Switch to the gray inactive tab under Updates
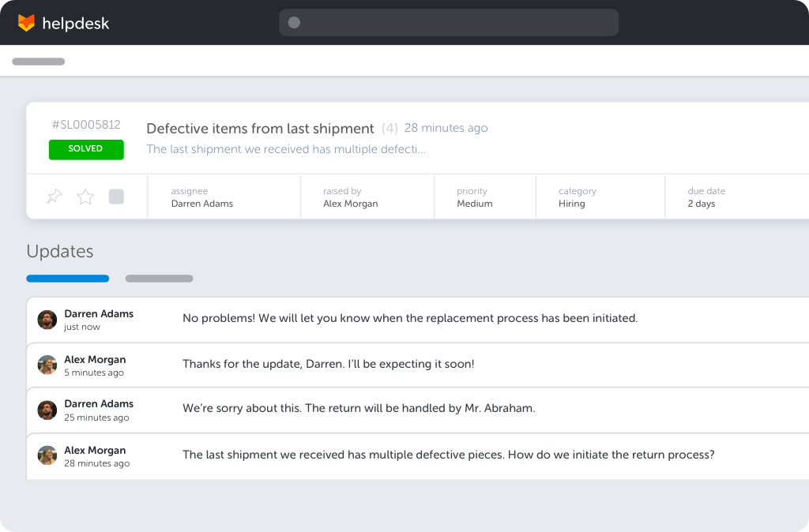The image size is (809, 532). coord(158,279)
